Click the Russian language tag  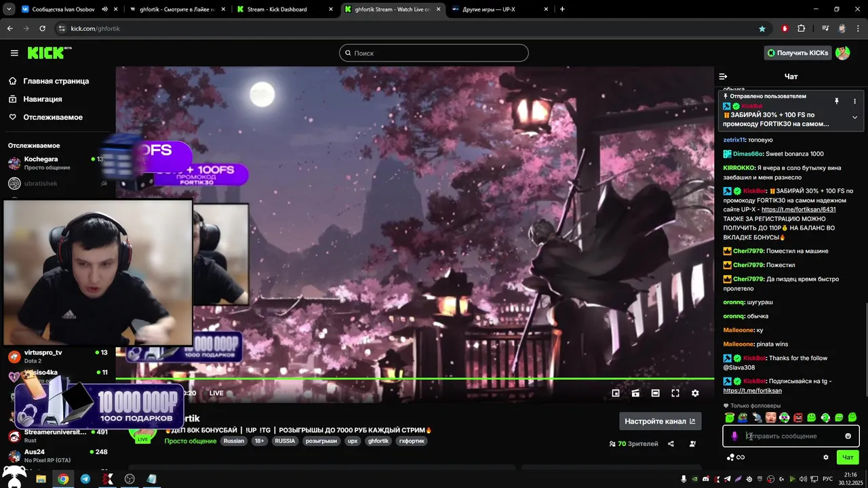[x=233, y=441]
